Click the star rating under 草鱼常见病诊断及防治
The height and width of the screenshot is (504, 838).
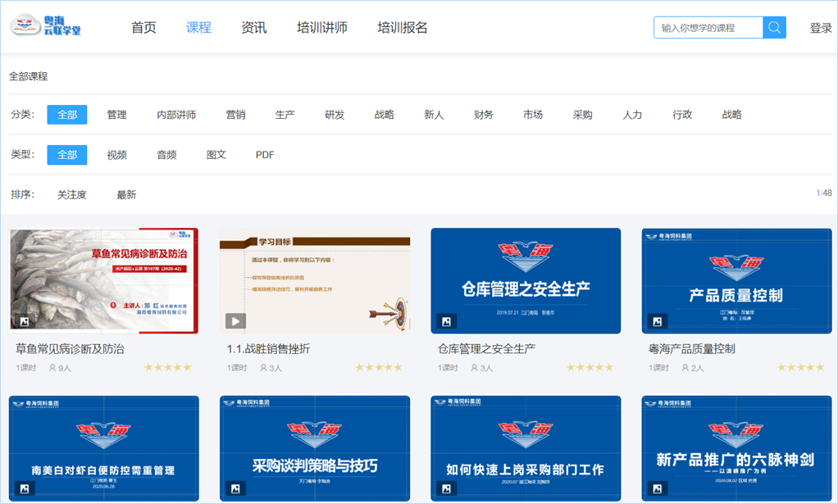168,367
